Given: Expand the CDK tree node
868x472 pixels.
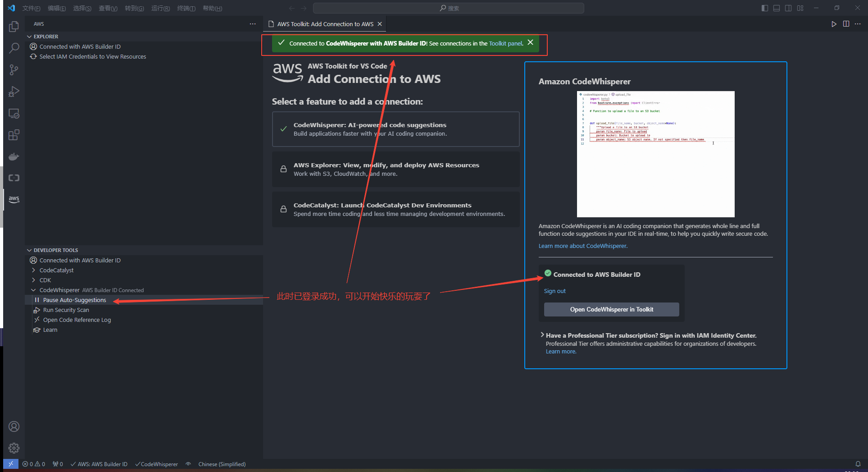Looking at the screenshot, I should (33, 280).
